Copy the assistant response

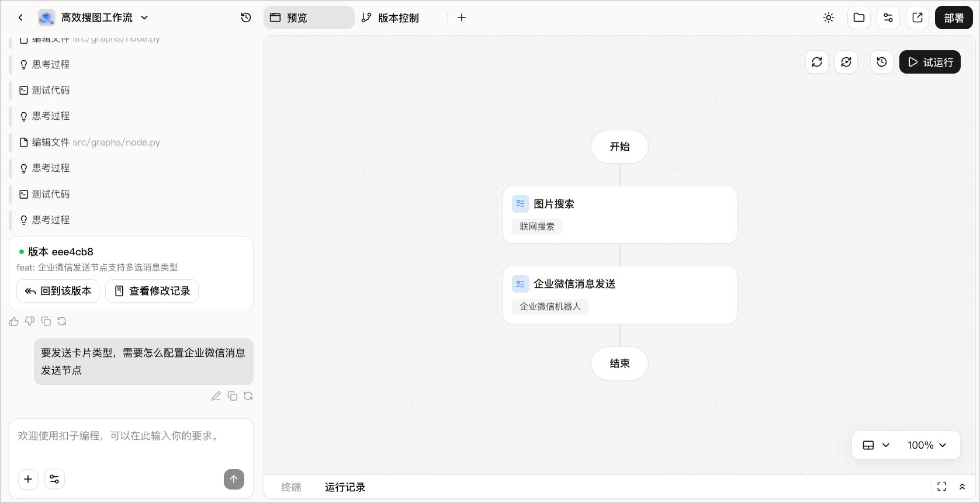click(46, 321)
